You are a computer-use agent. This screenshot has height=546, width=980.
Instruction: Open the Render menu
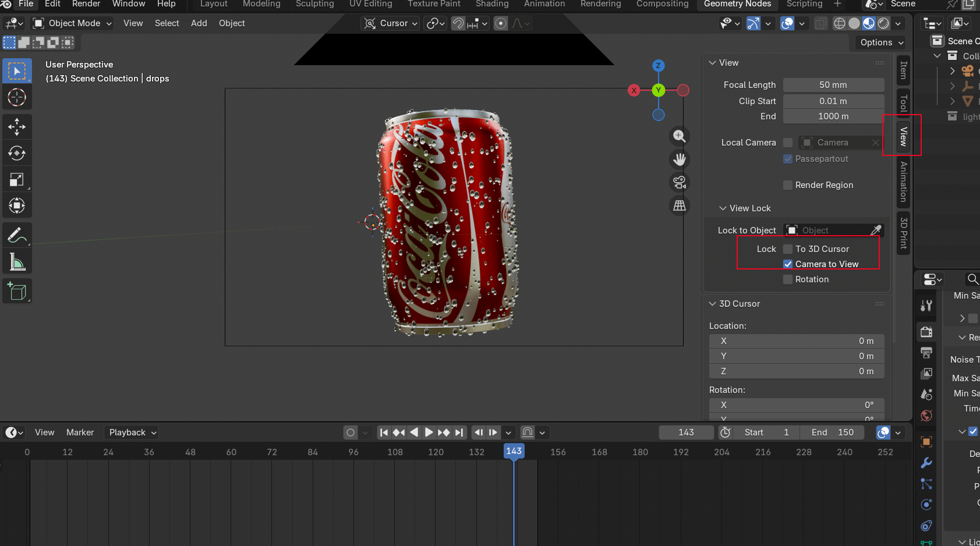[x=86, y=4]
